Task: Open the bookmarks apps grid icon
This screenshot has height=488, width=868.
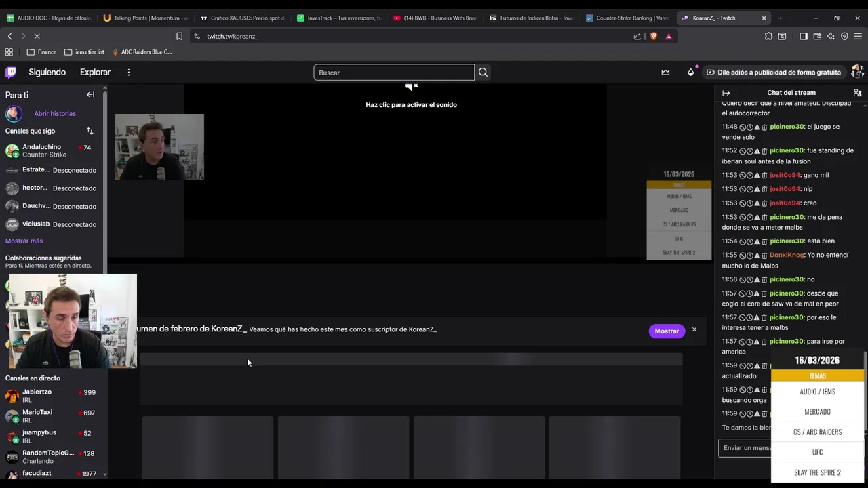Action: [x=9, y=52]
